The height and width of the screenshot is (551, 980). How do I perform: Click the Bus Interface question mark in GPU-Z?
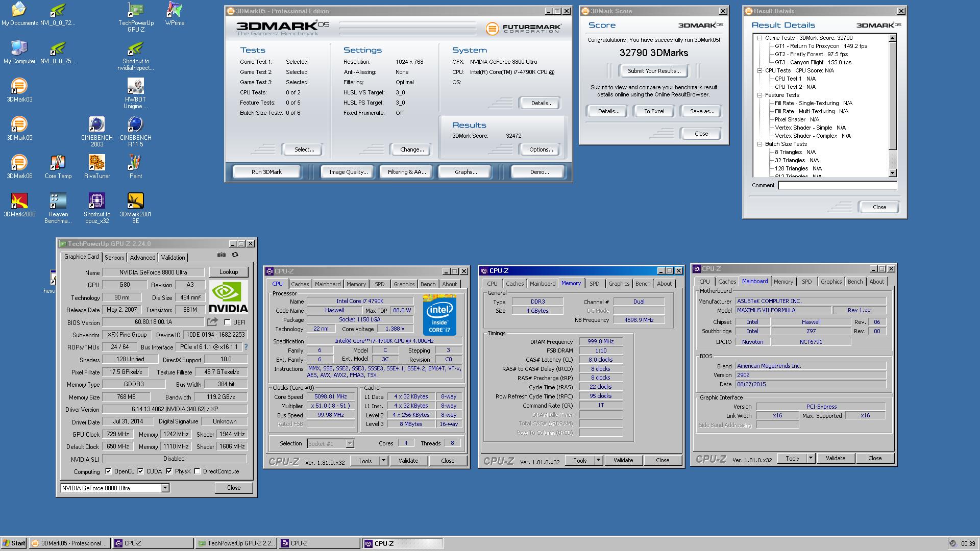coord(246,347)
